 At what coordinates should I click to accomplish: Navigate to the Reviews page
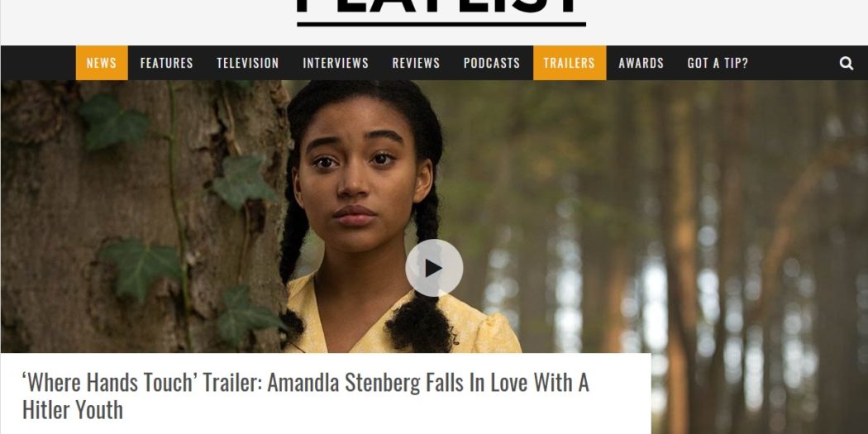pyautogui.click(x=416, y=63)
